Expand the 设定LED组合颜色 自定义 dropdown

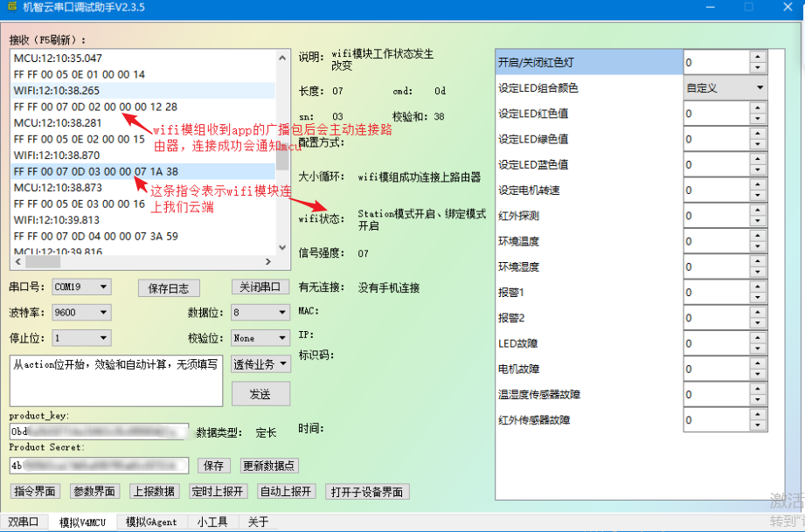[759, 88]
